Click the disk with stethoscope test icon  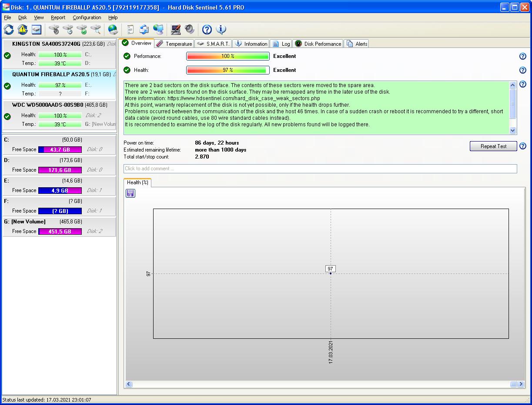(54, 30)
